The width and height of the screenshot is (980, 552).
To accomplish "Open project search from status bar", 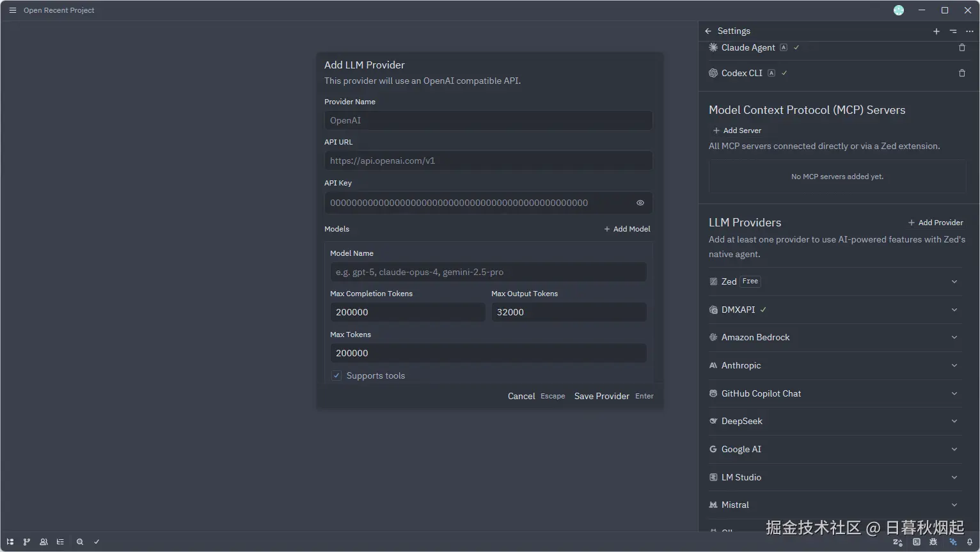I will pos(80,542).
